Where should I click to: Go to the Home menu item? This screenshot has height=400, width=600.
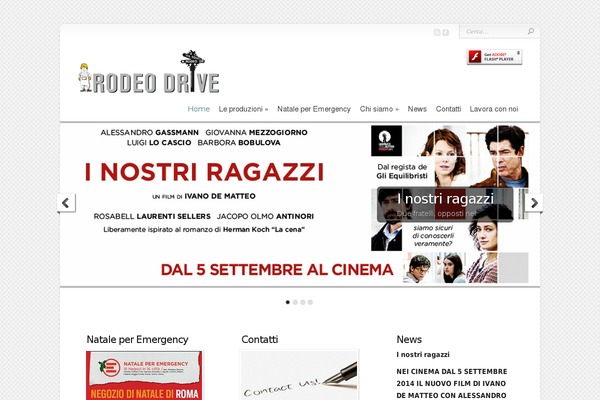click(x=199, y=109)
